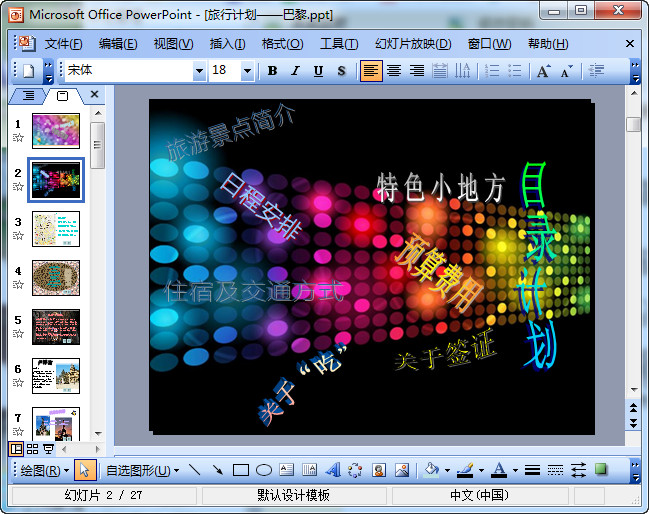Open the font size dropdown

pos(248,71)
